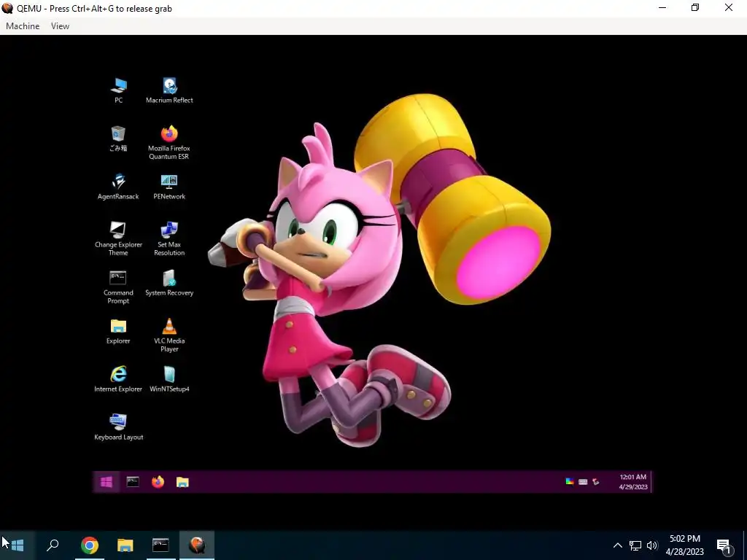Open Internet Explorer desktop shortcut
Screen dimensions: 747x560
pos(118,379)
